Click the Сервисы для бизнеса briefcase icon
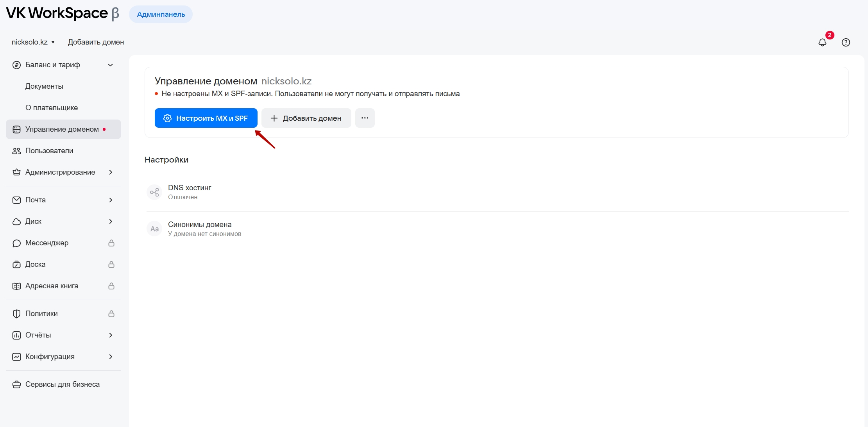 (x=16, y=384)
